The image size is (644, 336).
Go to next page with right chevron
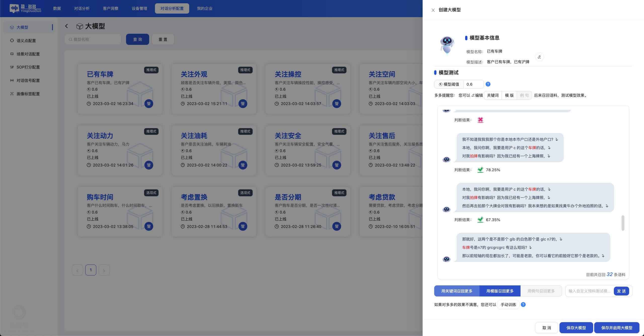coord(104,270)
